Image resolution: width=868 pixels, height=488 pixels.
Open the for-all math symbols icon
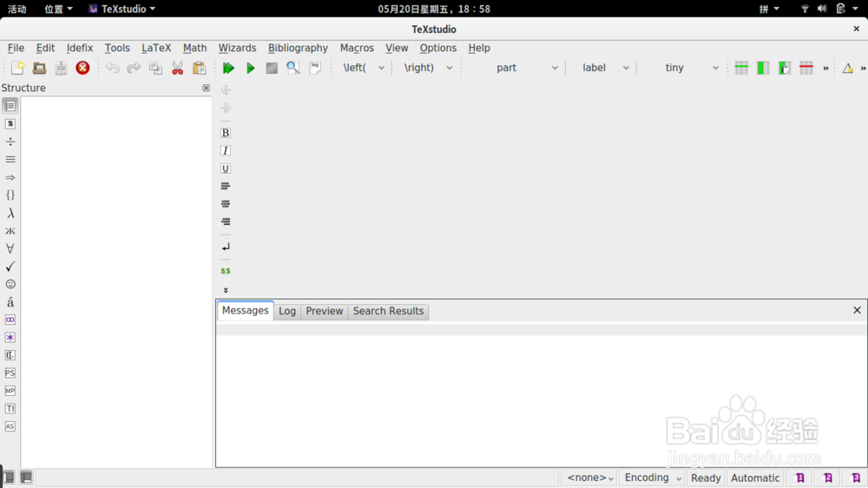(10, 248)
